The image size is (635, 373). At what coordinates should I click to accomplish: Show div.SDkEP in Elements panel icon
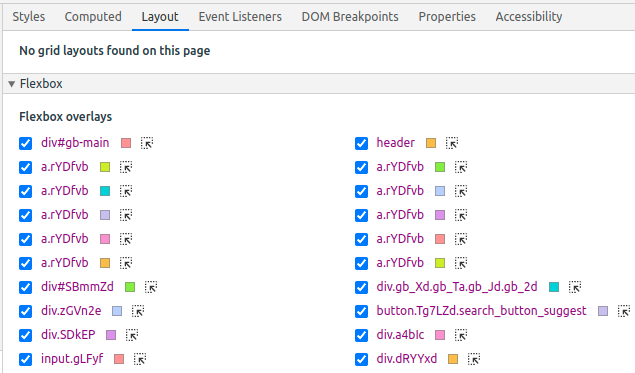click(132, 335)
